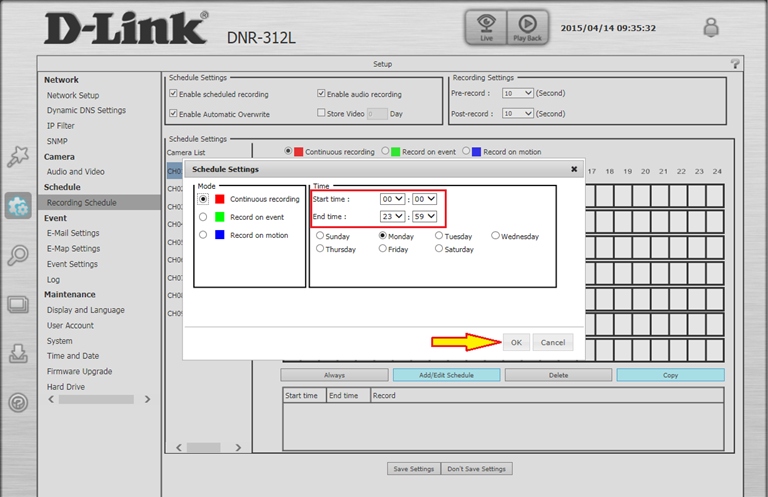Expand the Pre-record seconds dropdown
Image resolution: width=768 pixels, height=497 pixels.
[x=518, y=93]
